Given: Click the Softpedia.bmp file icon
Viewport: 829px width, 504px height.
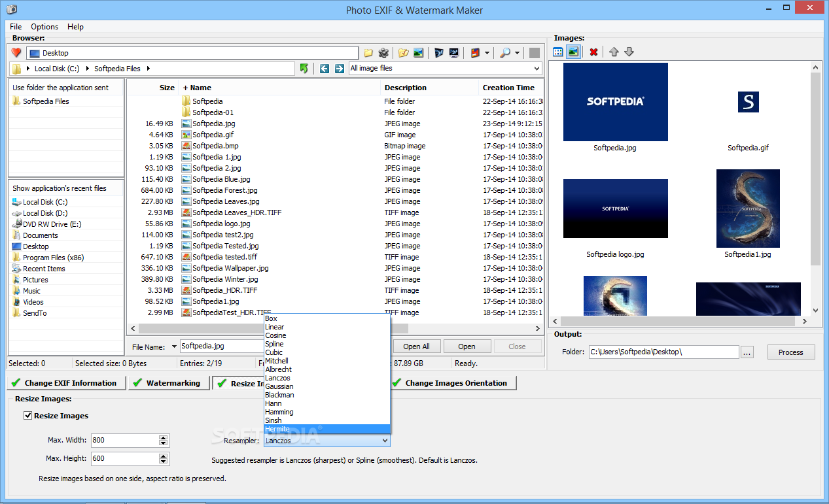Looking at the screenshot, I should pyautogui.click(x=186, y=146).
